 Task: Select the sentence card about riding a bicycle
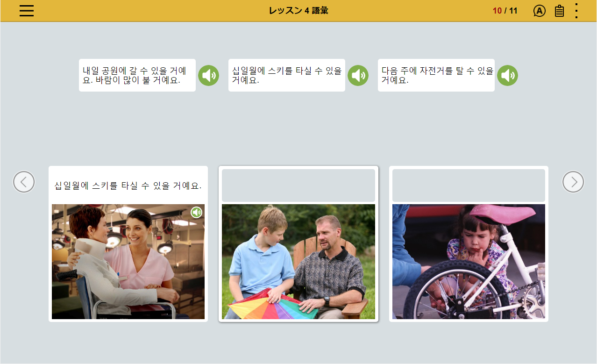pos(436,75)
